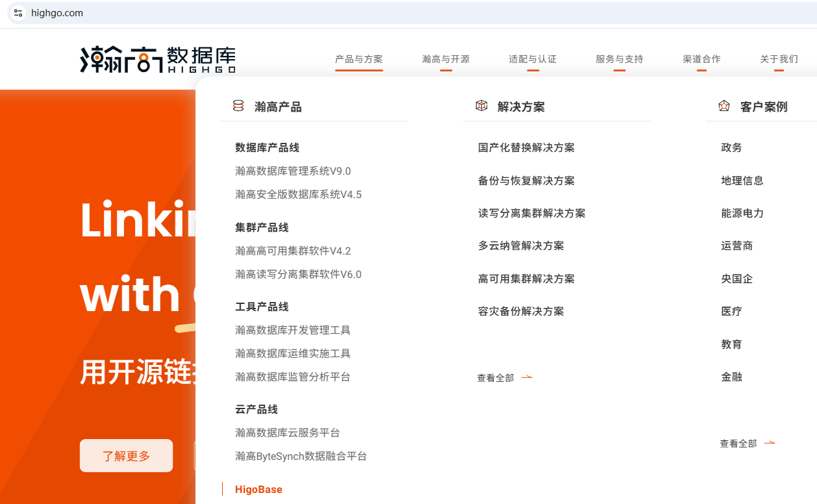Open 瀚高数据库云服务平台 link

pos(288,433)
